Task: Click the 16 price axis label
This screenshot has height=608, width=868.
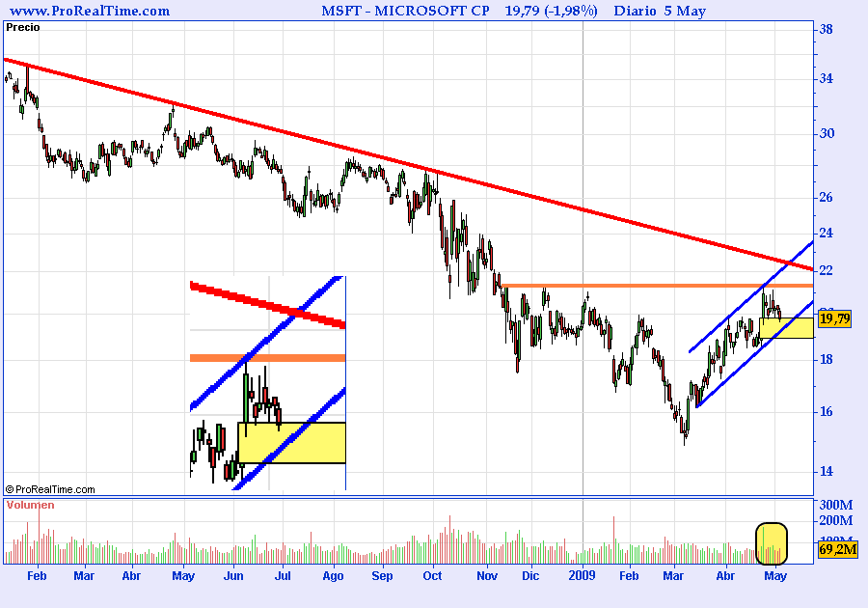Action: point(826,411)
